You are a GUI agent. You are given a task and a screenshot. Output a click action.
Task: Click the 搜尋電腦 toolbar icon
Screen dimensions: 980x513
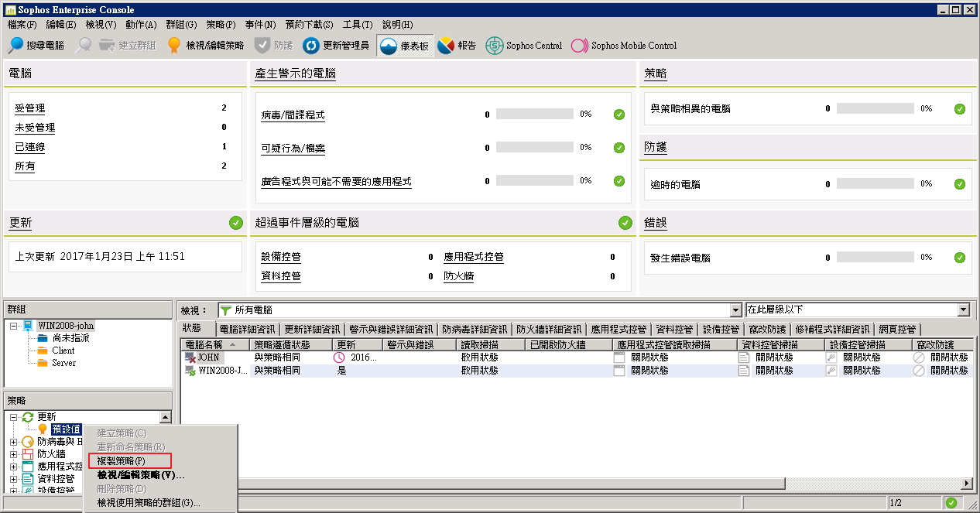pyautogui.click(x=15, y=46)
